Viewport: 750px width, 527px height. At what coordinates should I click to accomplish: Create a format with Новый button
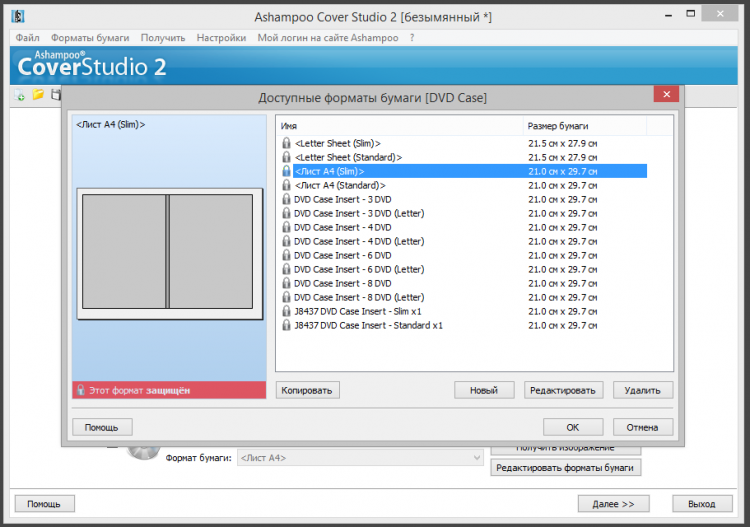[x=484, y=390]
